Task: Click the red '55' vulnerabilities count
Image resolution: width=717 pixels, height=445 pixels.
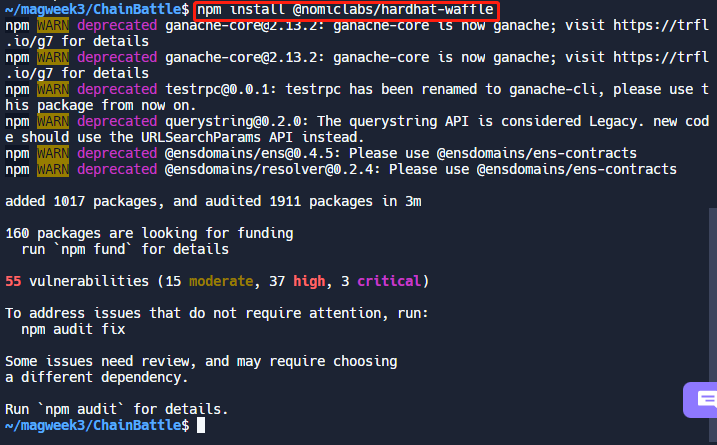Action: tap(13, 281)
